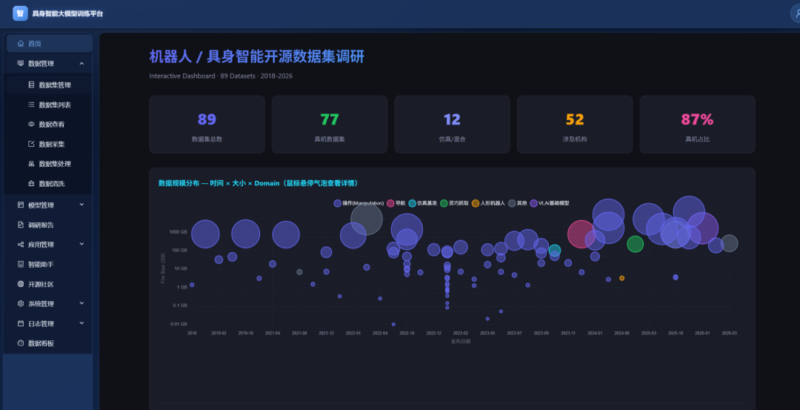Screen dimensions: 800x410
Task: Toggle the VLA/基础模型 legend series
Action: pos(549,203)
